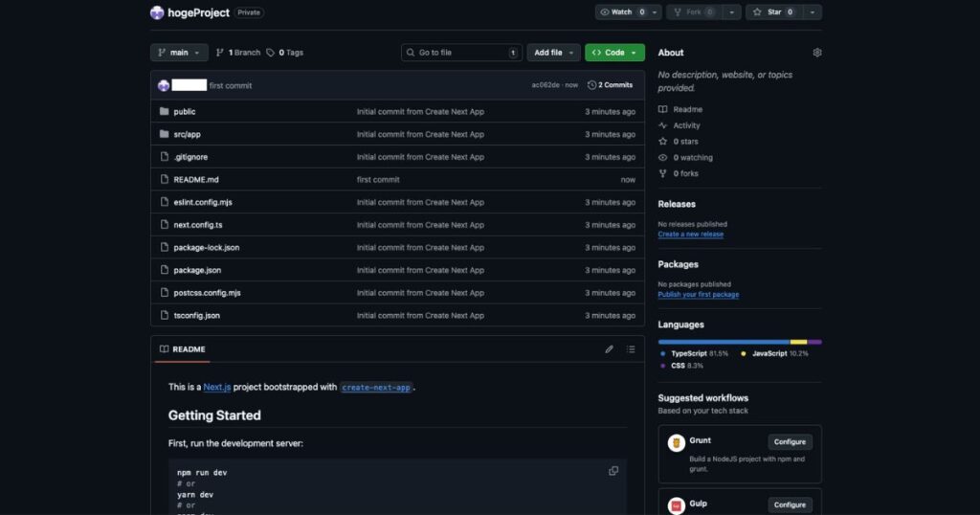Open the main branch dropdown
980x515 pixels.
(179, 53)
